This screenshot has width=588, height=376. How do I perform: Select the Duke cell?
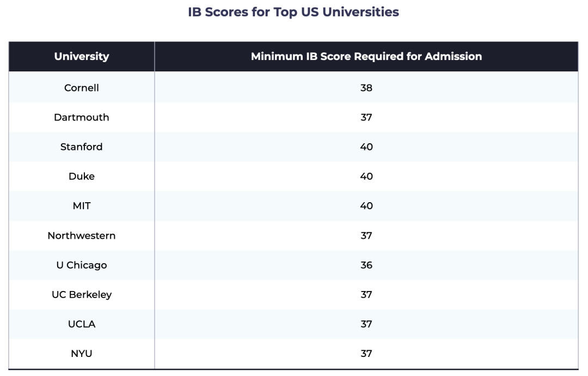[81, 177]
